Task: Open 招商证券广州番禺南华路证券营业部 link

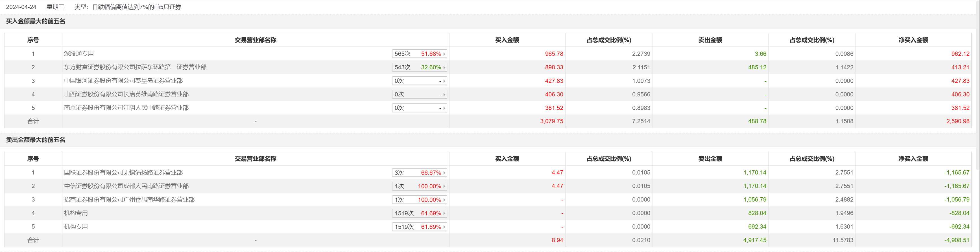Action: 129,200
